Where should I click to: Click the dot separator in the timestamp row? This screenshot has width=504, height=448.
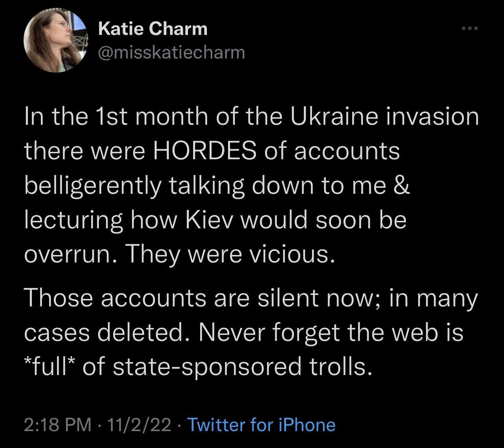tap(98, 425)
